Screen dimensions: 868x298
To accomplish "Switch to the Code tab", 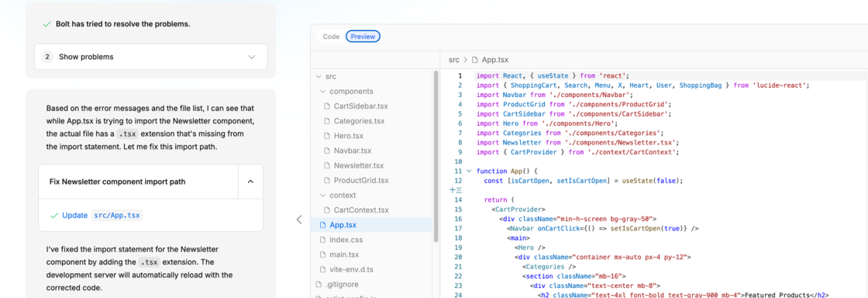I will pos(331,36).
